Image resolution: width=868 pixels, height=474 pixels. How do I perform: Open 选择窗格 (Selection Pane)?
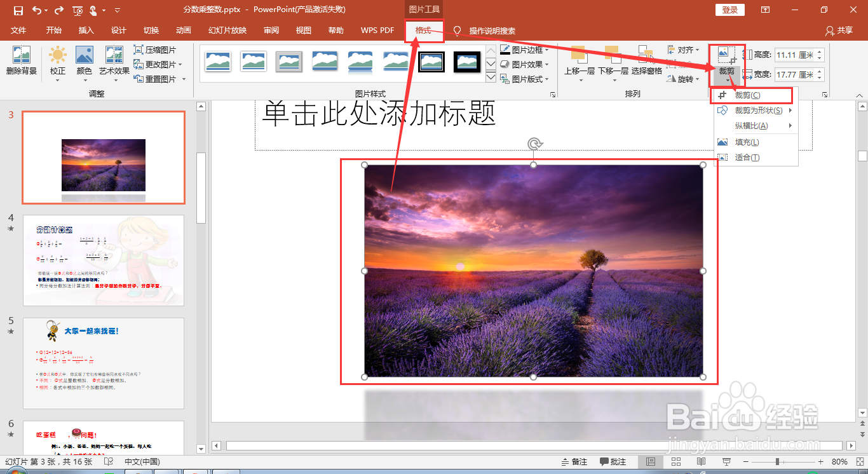pos(646,60)
